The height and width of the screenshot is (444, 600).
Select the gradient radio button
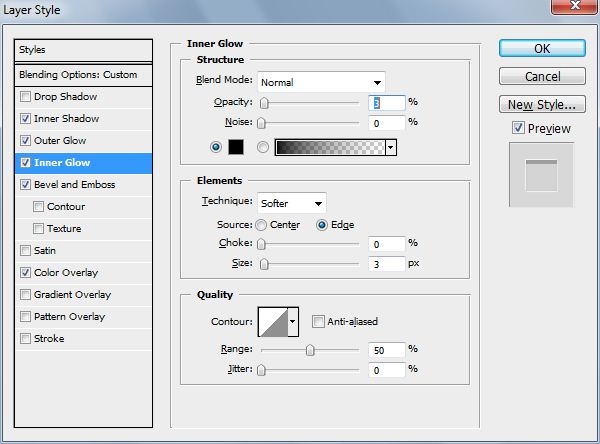262,147
